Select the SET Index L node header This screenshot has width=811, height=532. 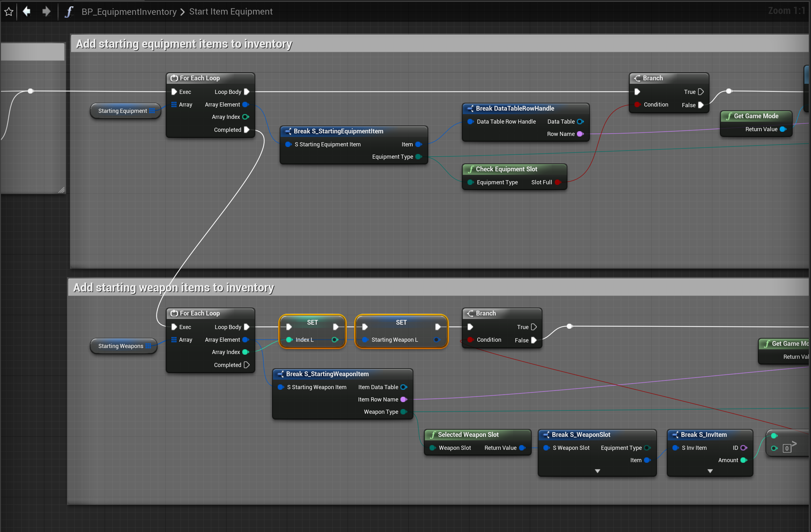click(x=312, y=322)
